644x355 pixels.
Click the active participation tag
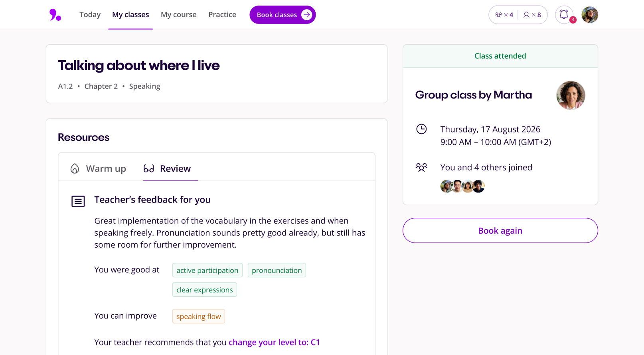(207, 270)
